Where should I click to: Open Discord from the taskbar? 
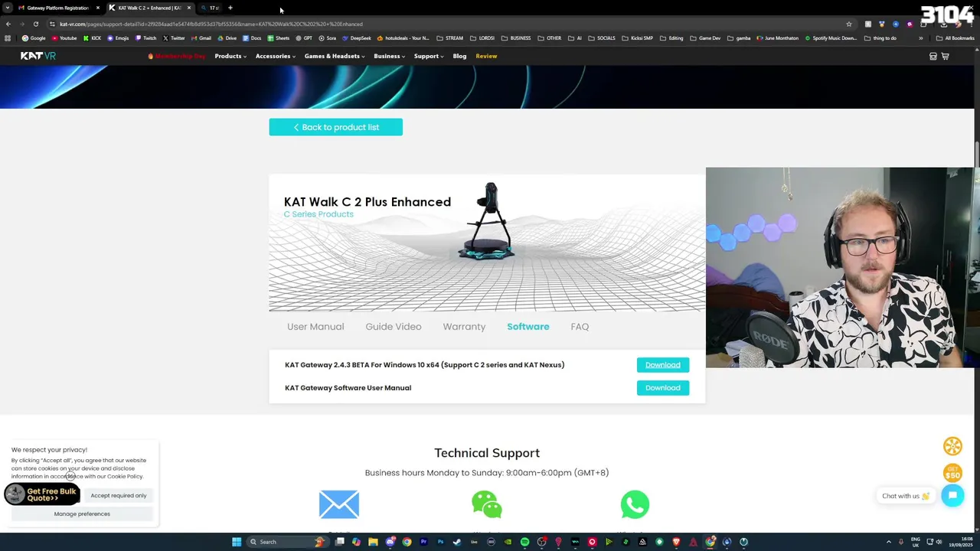pos(390,542)
